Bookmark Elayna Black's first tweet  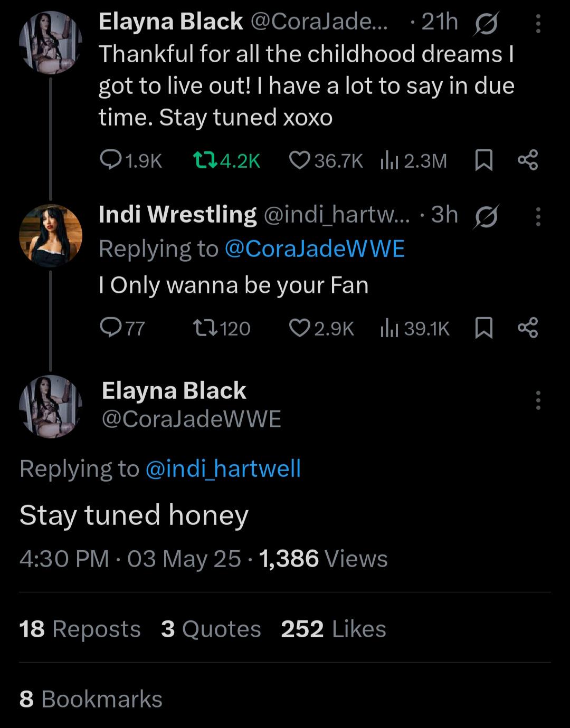(484, 160)
